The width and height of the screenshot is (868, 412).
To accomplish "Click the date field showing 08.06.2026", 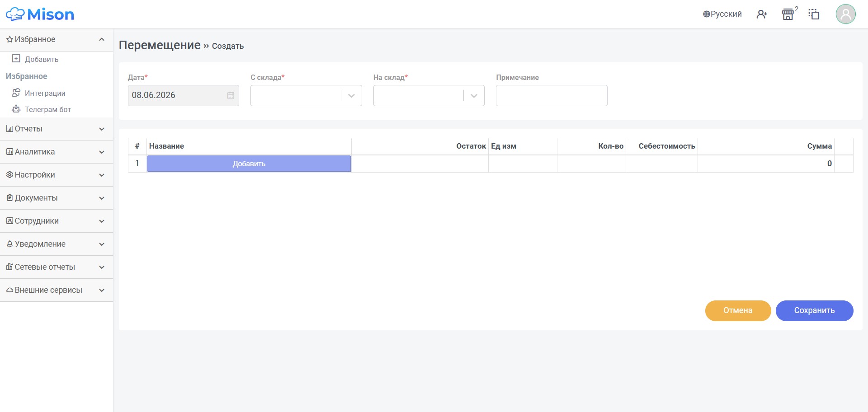I will coord(183,95).
